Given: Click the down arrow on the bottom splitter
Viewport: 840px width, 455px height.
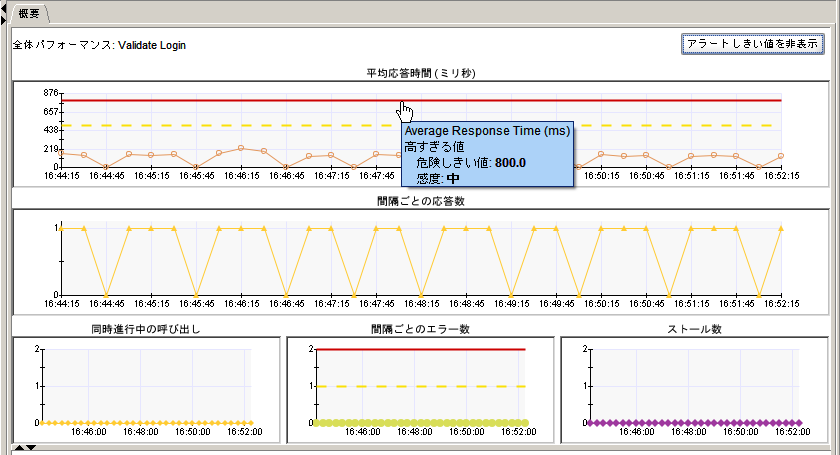Looking at the screenshot, I should pos(31,449).
